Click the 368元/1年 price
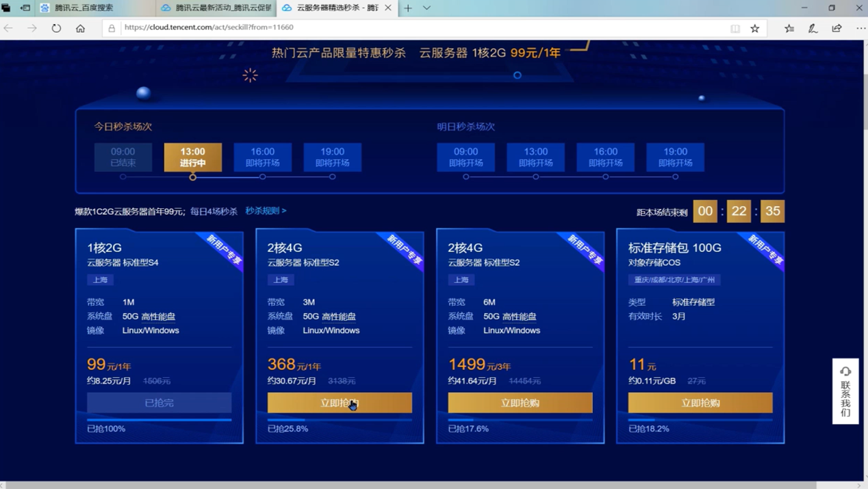This screenshot has height=489, width=868. click(294, 365)
